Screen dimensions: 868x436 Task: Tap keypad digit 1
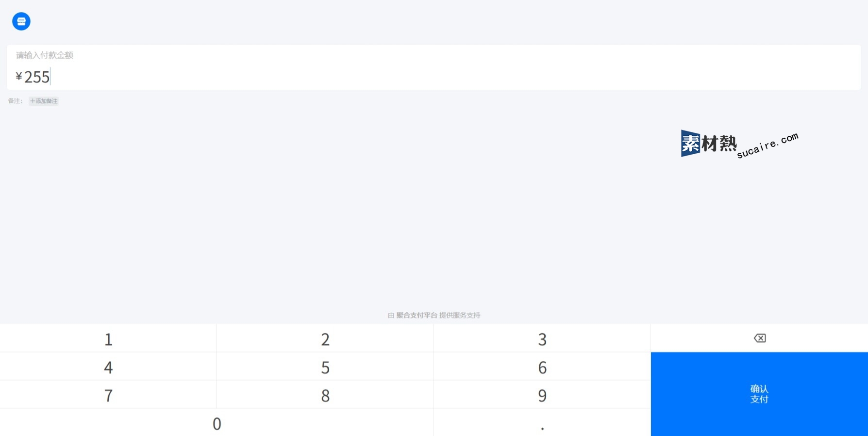pos(108,338)
